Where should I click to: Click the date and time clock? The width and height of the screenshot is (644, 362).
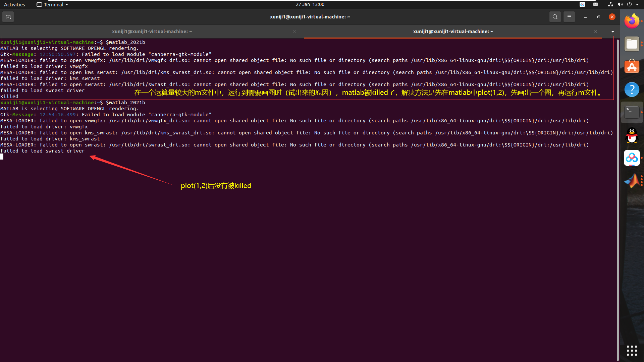pyautogui.click(x=310, y=5)
